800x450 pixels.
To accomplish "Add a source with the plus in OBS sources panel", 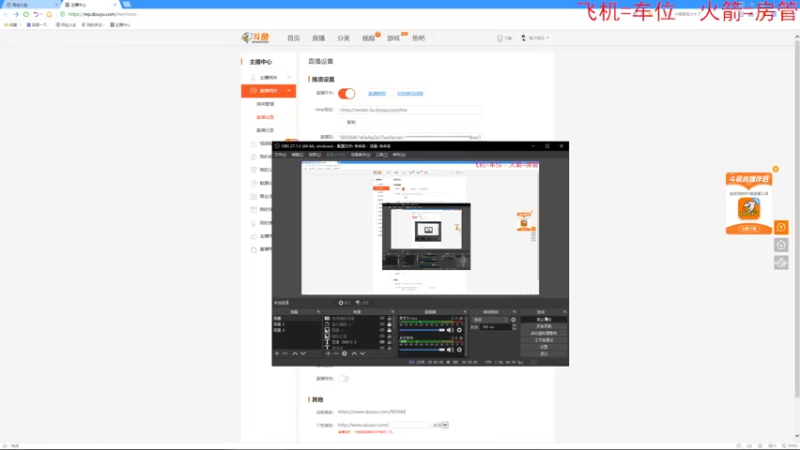I will tap(328, 353).
